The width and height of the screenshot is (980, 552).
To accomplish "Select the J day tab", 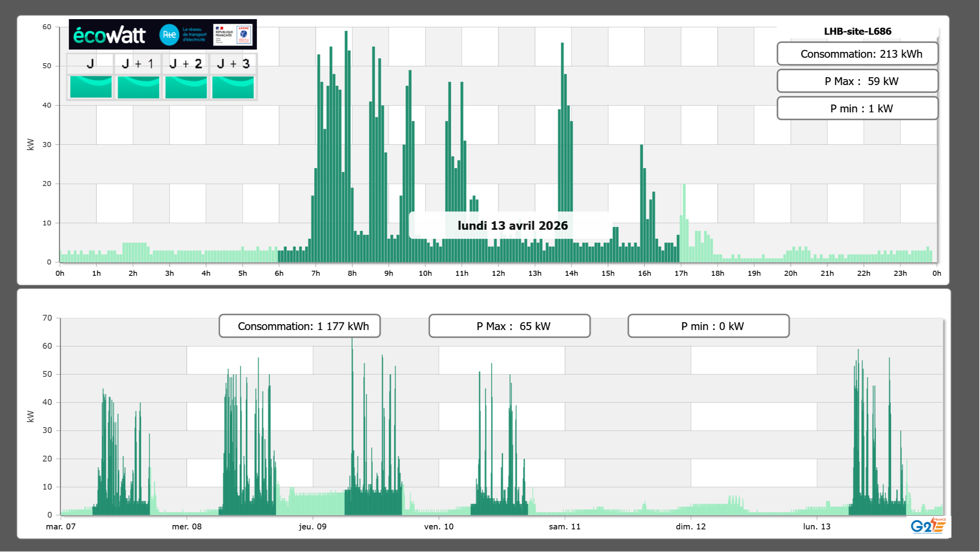I will 90,64.
